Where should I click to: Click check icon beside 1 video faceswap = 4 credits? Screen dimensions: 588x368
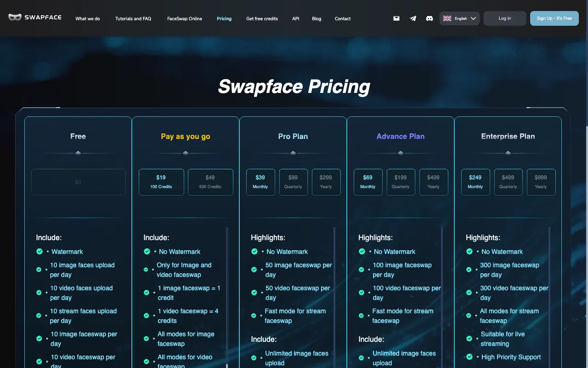[x=147, y=316]
